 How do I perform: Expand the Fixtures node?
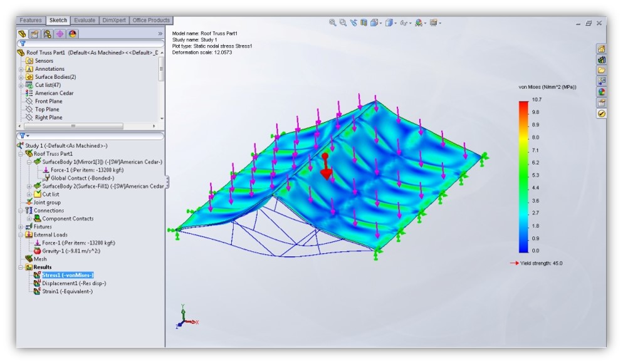click(x=21, y=227)
